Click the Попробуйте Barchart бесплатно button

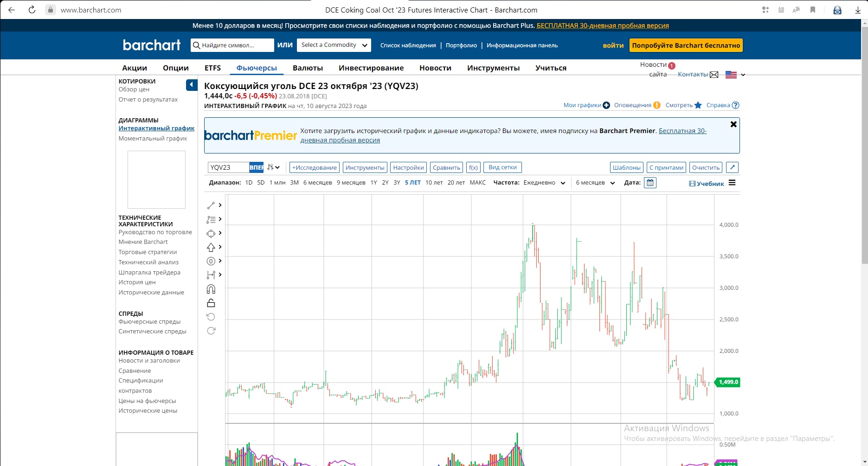coord(686,45)
